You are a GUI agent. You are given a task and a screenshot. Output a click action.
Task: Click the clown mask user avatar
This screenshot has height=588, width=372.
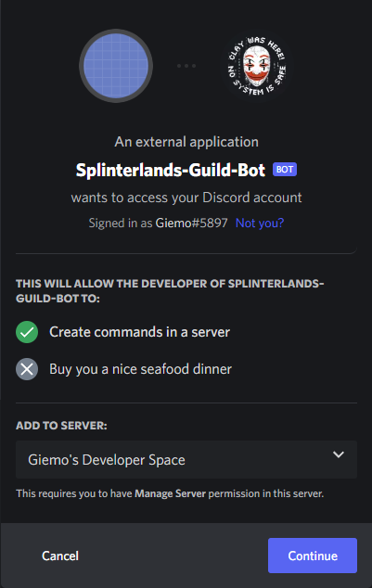[256, 66]
